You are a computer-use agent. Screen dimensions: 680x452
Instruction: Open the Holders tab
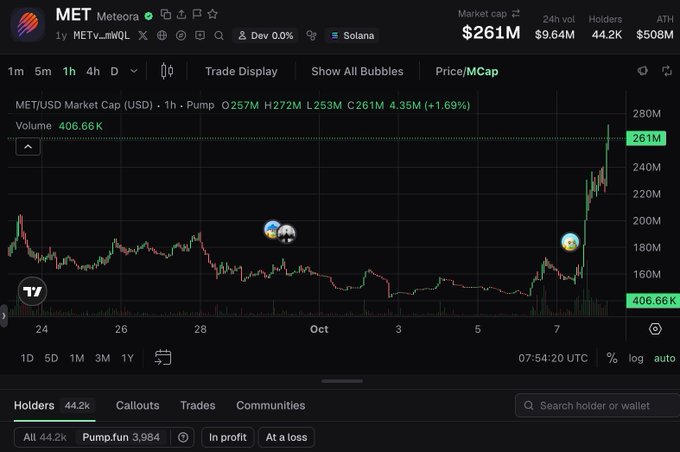pyautogui.click(x=54, y=406)
